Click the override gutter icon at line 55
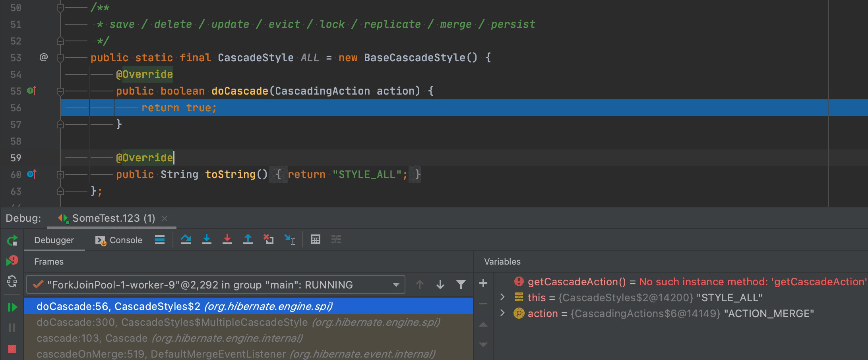 [32, 91]
